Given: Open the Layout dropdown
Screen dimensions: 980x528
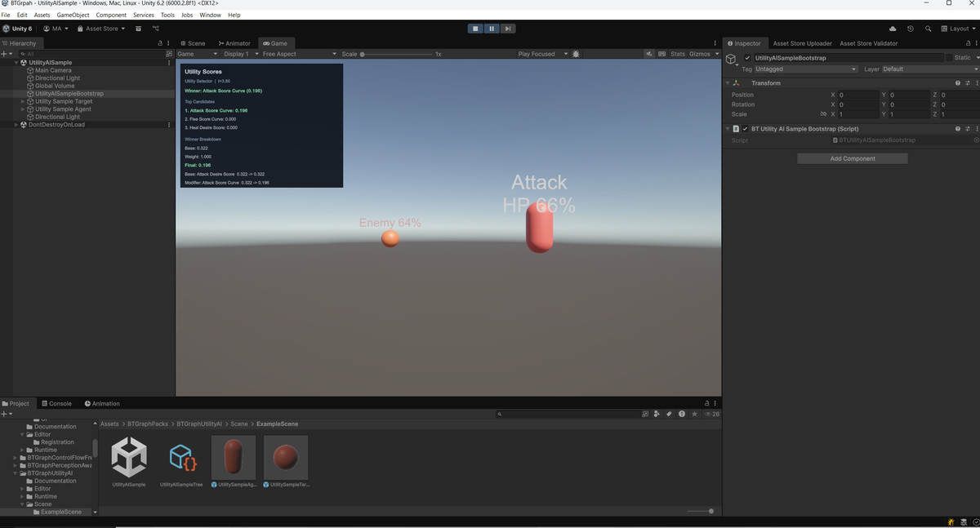Looking at the screenshot, I should pos(957,29).
